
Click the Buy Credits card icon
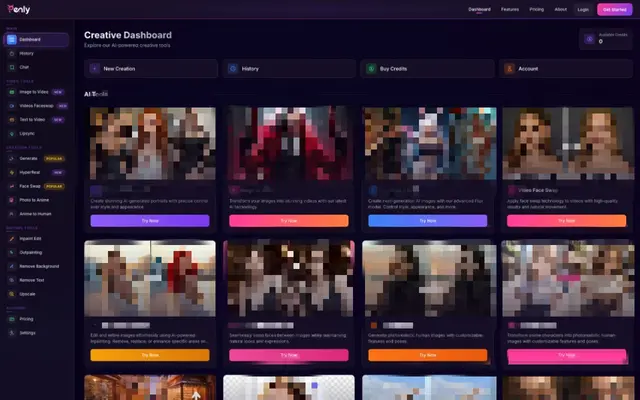(372, 69)
